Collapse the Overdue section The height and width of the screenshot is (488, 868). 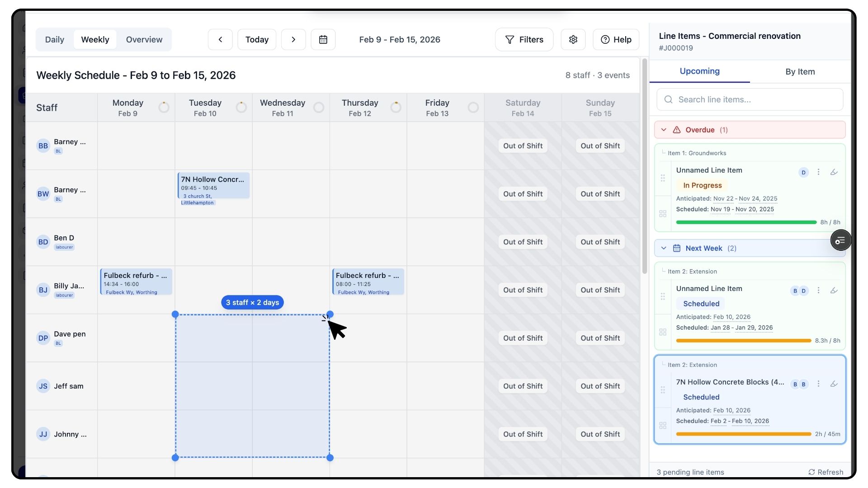click(664, 130)
